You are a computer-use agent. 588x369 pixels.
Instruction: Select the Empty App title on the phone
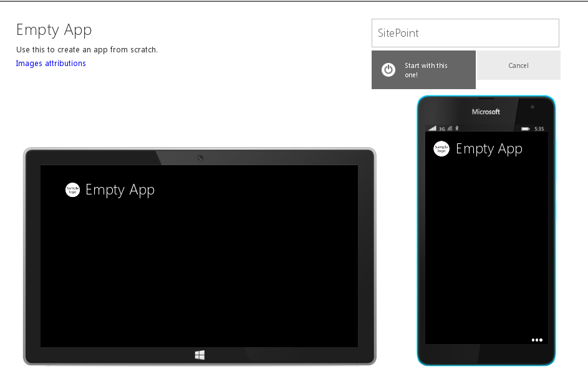coord(489,148)
